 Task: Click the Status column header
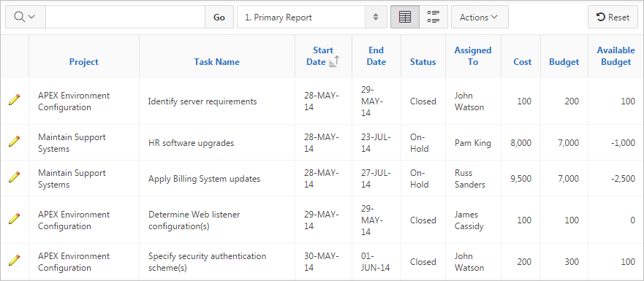[423, 62]
